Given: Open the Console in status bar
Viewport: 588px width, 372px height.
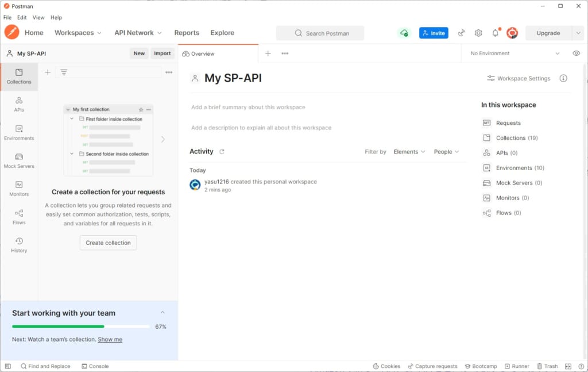Looking at the screenshot, I should (x=95, y=366).
